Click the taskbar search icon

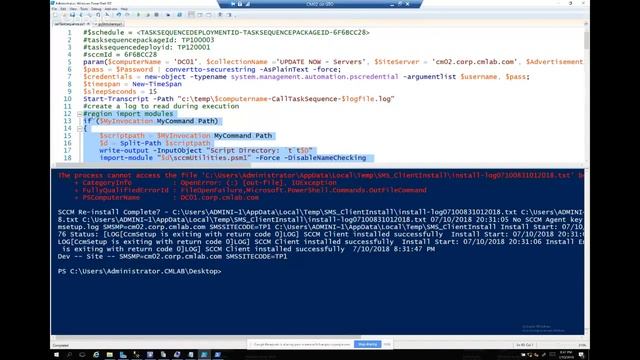point(69,355)
